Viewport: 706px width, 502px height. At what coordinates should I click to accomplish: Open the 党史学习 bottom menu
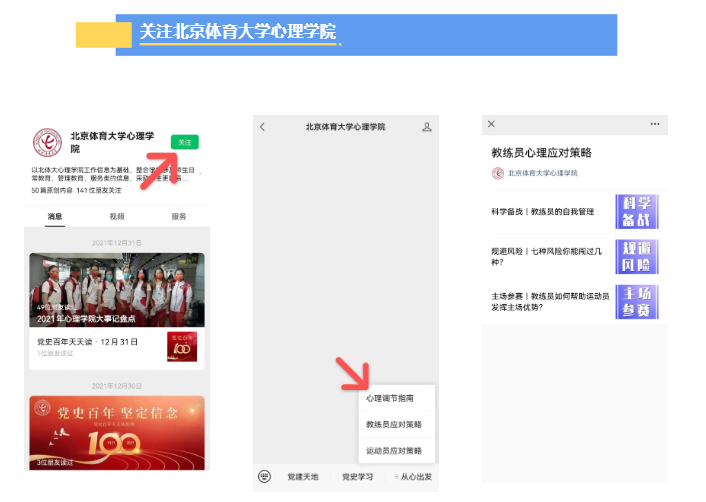(358, 477)
